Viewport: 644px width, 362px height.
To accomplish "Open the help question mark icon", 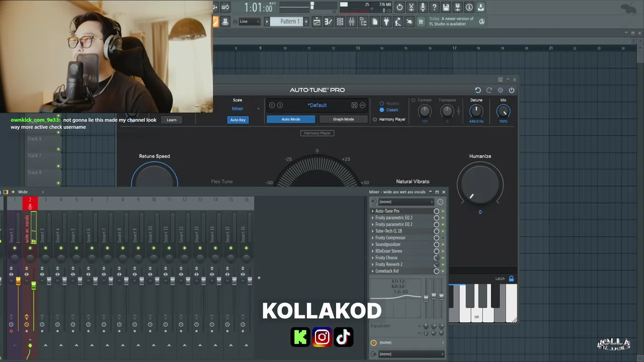I will 434,7.
